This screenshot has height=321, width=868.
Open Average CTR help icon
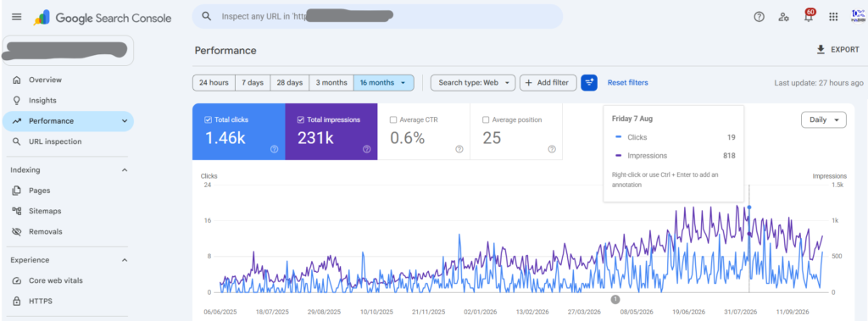(x=459, y=149)
